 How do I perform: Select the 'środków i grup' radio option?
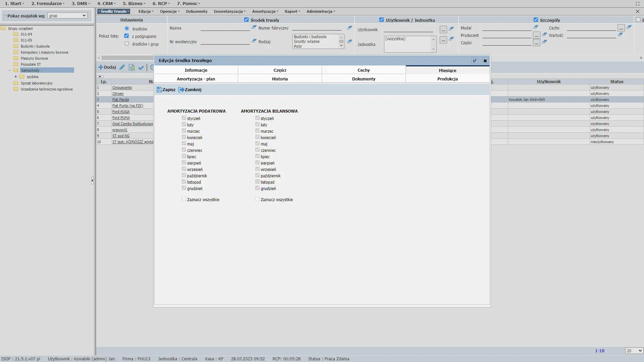127,44
